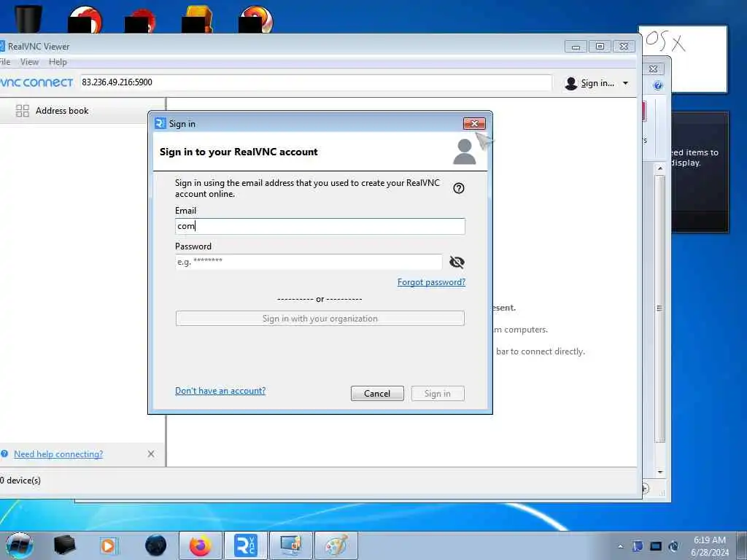Viewport: 747px width, 560px height.
Task: Close the Sign in dialog
Action: 474,124
